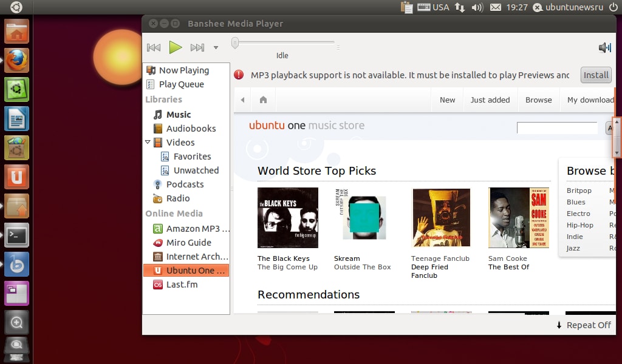Select the Videos library

click(180, 142)
